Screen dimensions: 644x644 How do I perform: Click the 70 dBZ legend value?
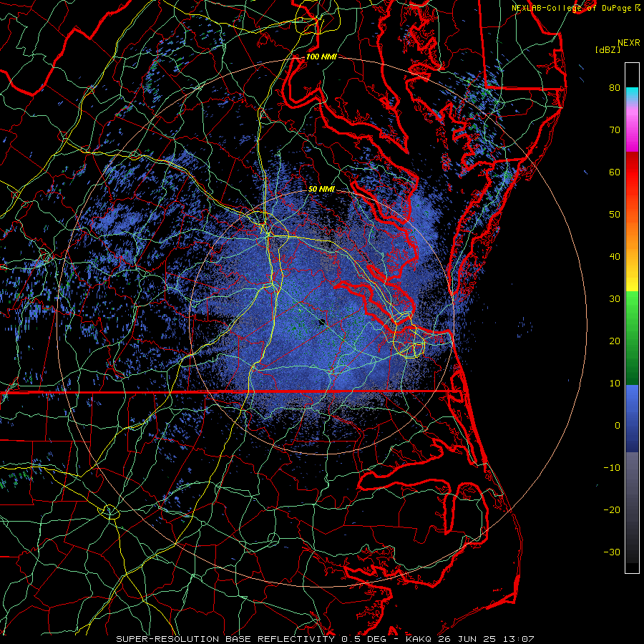coord(615,130)
